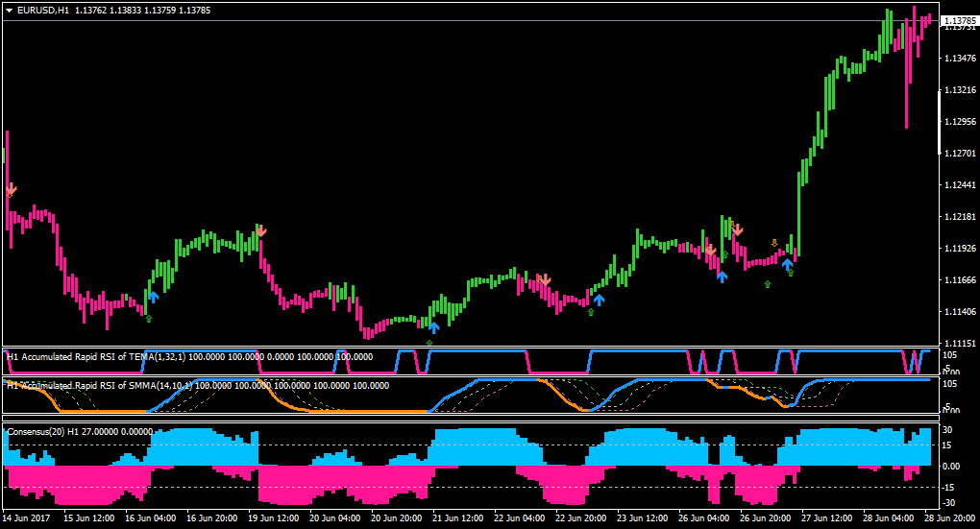The height and width of the screenshot is (529, 980).
Task: Click the current price tag 1.13785
Action: click(x=960, y=21)
